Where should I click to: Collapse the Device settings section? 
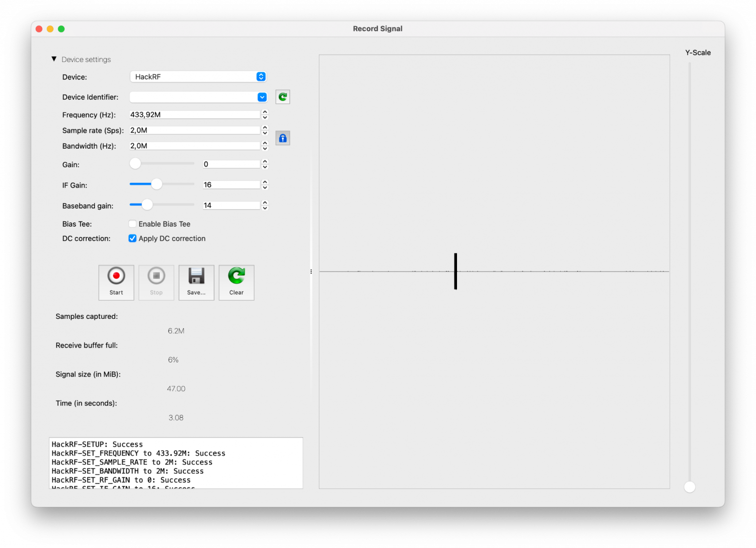click(x=54, y=59)
